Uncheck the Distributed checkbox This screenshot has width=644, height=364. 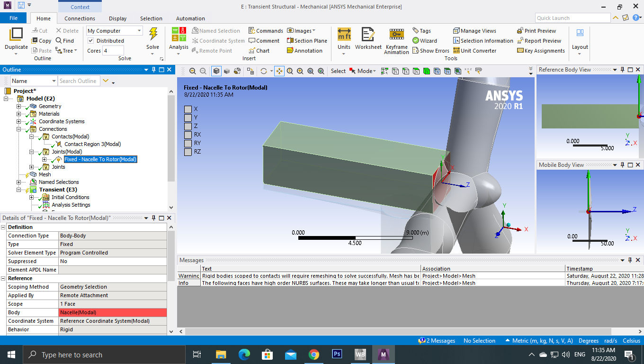click(x=91, y=41)
